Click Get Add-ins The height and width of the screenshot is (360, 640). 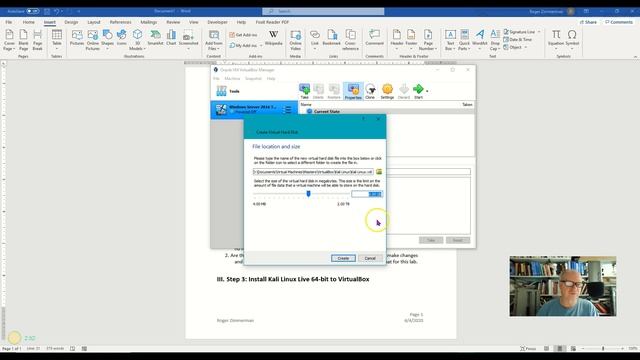click(243, 35)
